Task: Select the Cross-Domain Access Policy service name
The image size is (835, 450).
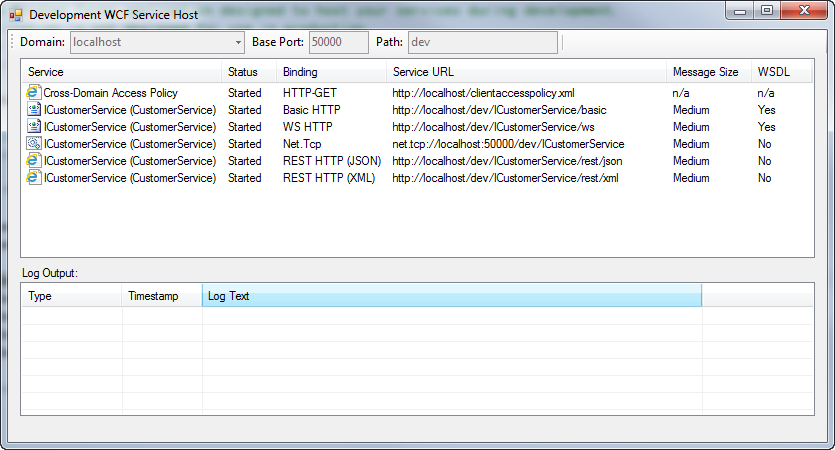Action: tap(110, 93)
